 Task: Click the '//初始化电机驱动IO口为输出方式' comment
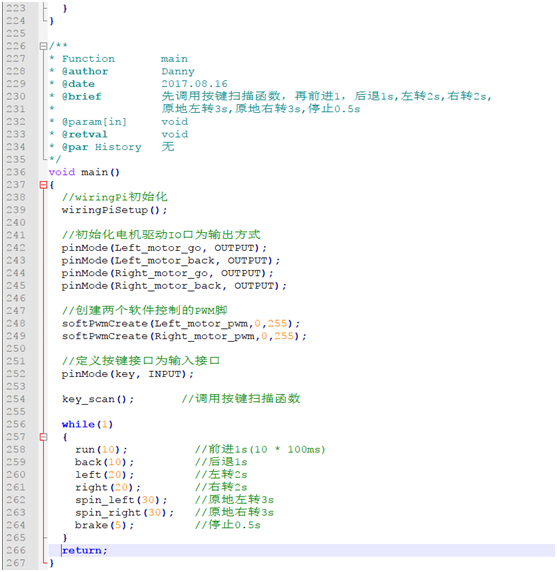tap(161, 235)
